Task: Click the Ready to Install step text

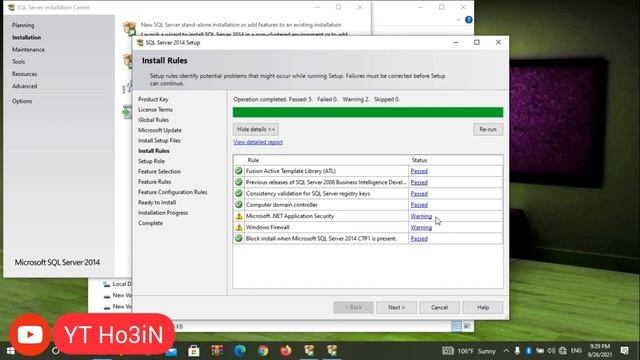Action: pyautogui.click(x=157, y=202)
